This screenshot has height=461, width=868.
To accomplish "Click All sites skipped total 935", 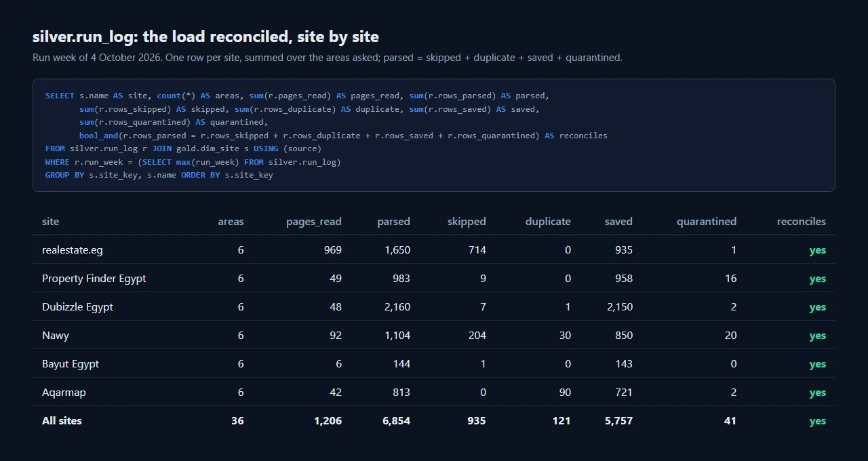I will (477, 421).
